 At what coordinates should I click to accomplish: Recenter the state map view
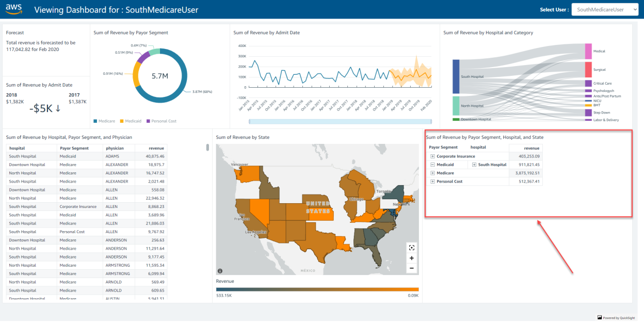pos(411,247)
